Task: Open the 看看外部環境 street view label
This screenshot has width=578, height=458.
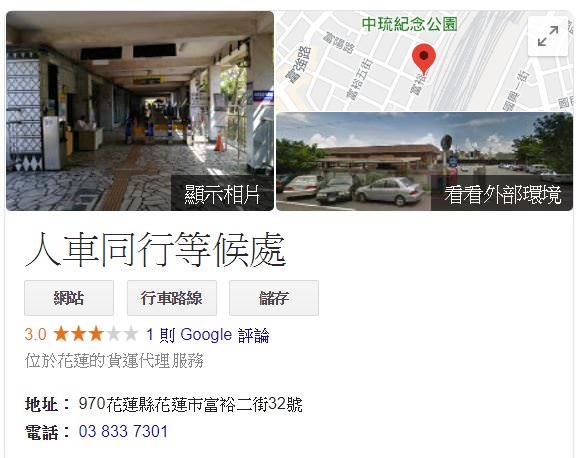Action: (x=502, y=194)
